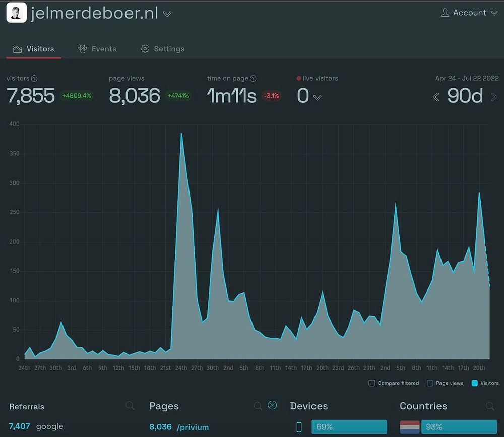
Task: Click the 93% Netherlands country bar
Action: [x=459, y=427]
